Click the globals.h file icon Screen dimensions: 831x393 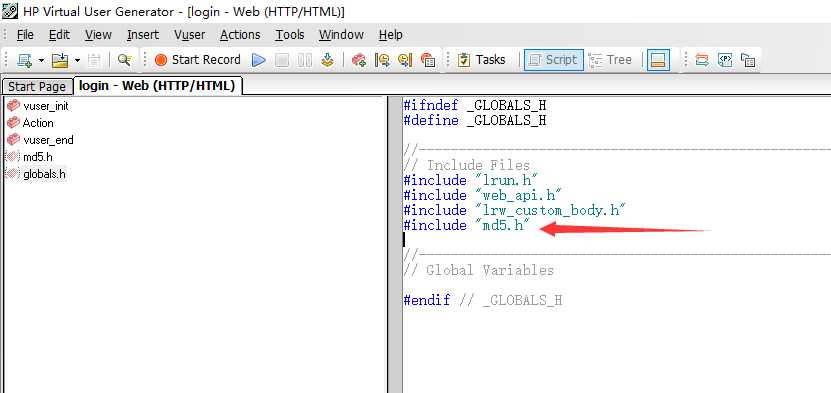click(x=12, y=174)
